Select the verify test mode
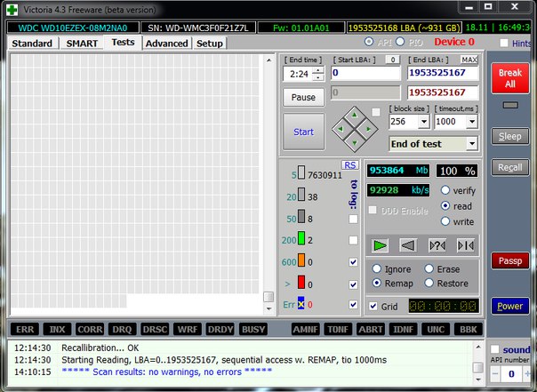Image resolution: width=537 pixels, height=392 pixels. pos(445,190)
